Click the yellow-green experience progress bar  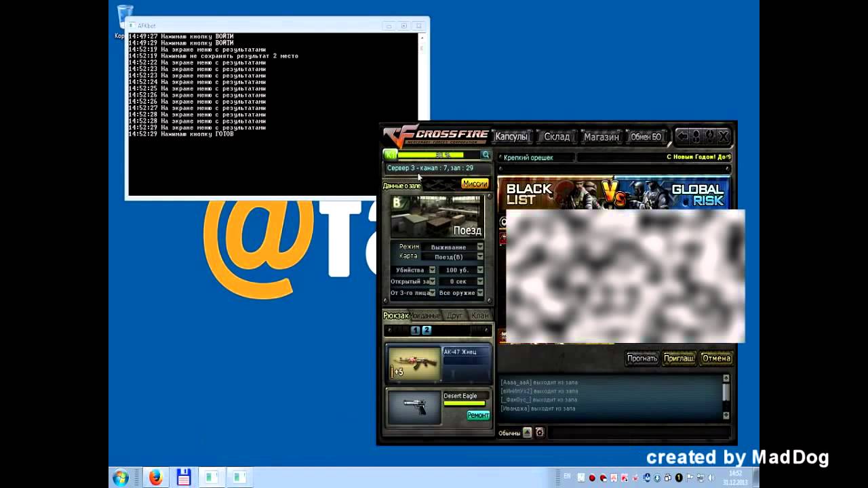(x=439, y=155)
